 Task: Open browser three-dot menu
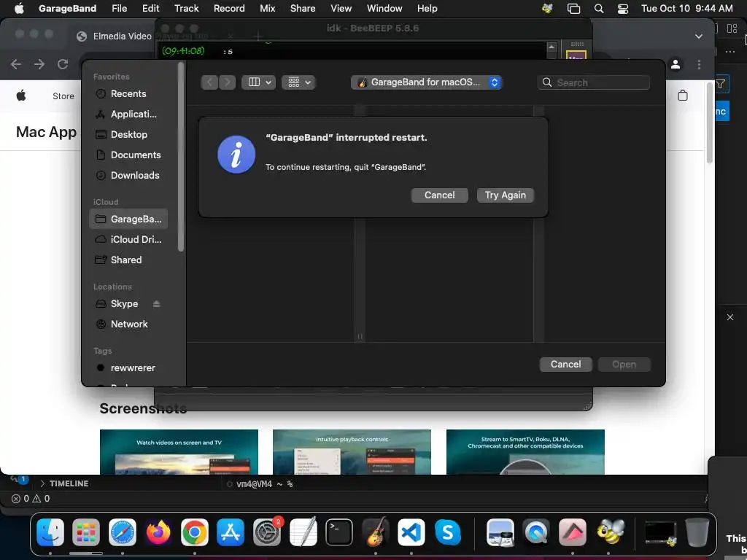coord(699,64)
